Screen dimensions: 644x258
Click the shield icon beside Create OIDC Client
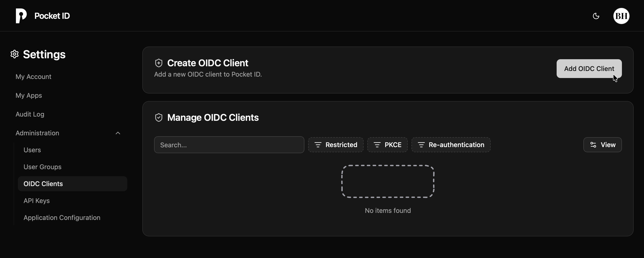pyautogui.click(x=159, y=63)
